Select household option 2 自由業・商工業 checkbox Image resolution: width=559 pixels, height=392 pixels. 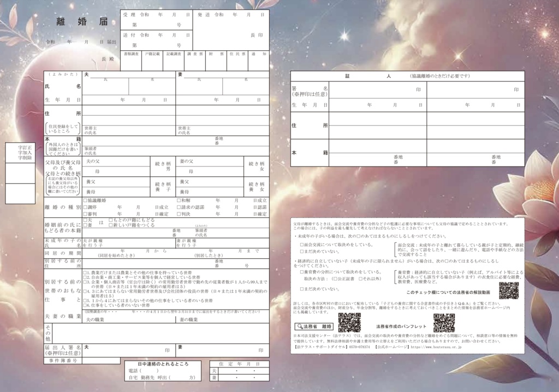point(85,277)
